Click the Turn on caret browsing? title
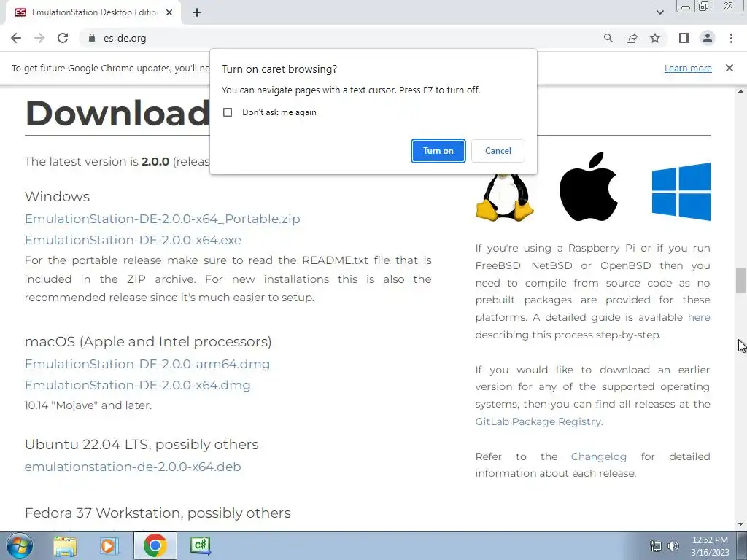The image size is (747, 560). coord(279,69)
